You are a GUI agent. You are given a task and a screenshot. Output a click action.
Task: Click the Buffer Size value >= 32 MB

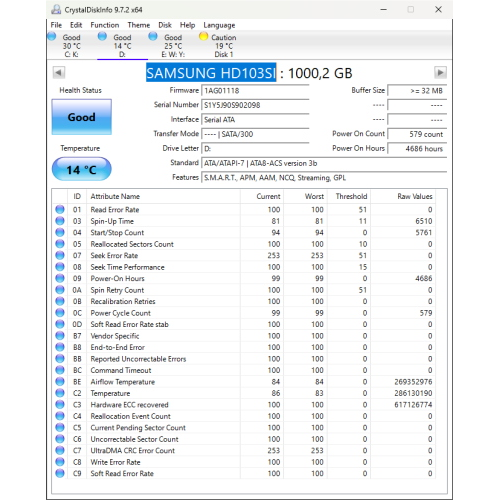point(417,91)
